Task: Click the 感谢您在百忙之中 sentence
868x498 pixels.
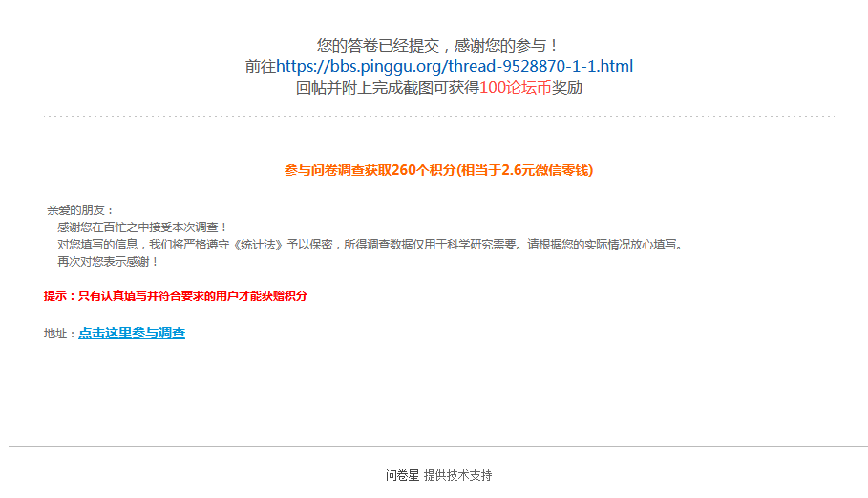Action: (x=142, y=227)
